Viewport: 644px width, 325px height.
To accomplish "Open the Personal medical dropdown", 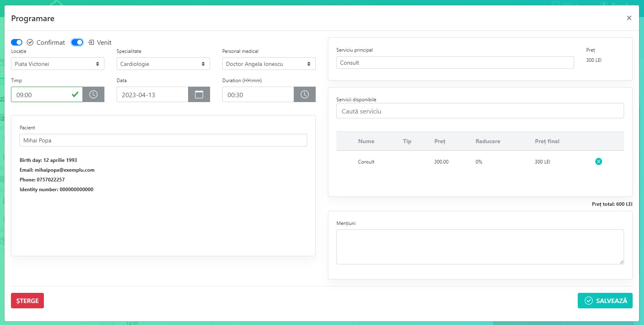I will tap(269, 64).
